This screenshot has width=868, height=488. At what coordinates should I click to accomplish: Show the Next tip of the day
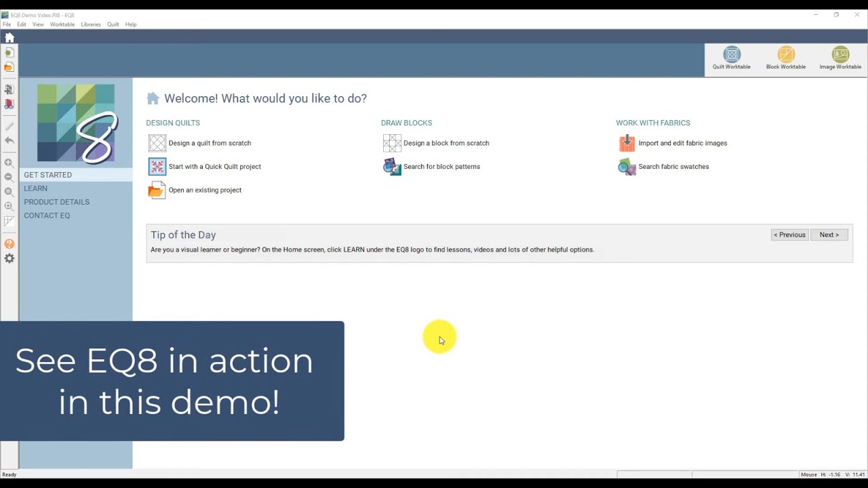(829, 235)
